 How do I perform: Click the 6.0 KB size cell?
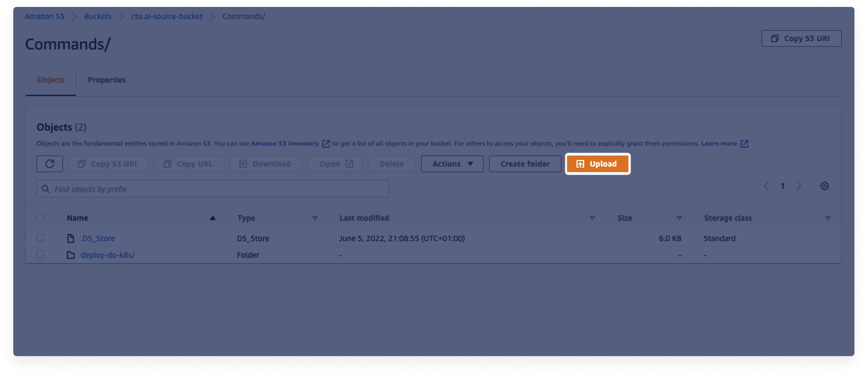pos(670,238)
